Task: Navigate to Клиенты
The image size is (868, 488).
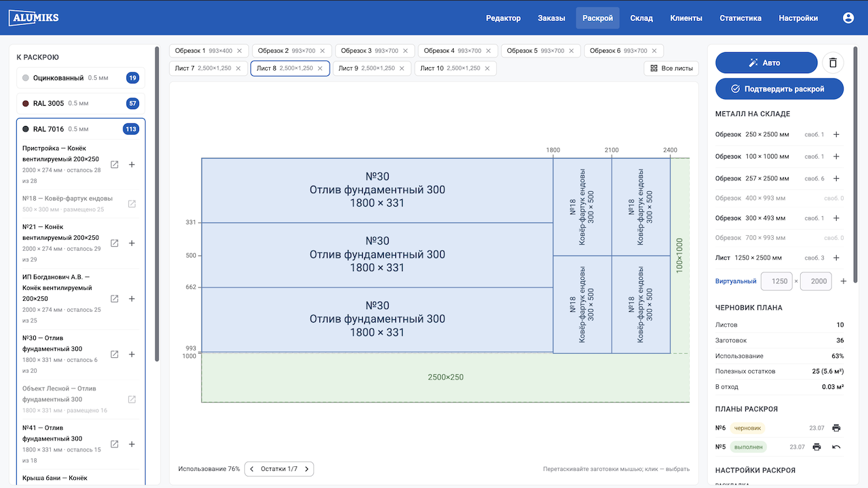Action: (686, 18)
